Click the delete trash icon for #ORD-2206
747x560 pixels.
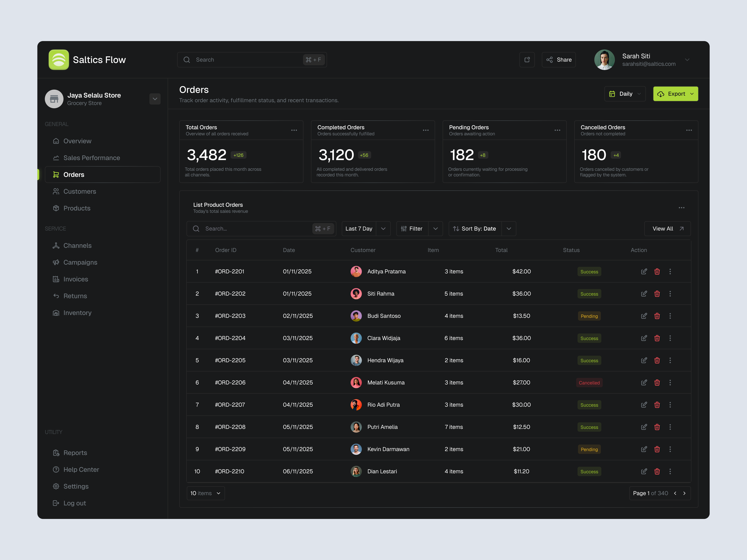[x=657, y=383]
